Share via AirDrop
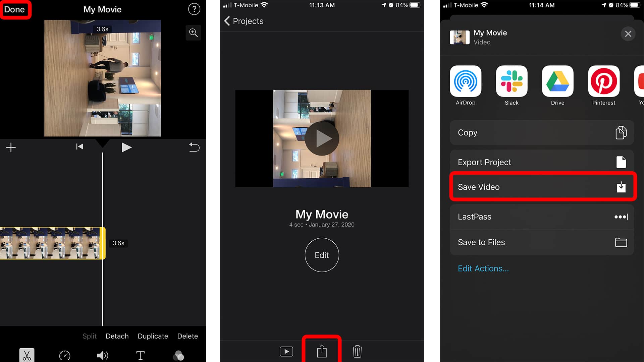Image resolution: width=644 pixels, height=362 pixels. pos(466,85)
